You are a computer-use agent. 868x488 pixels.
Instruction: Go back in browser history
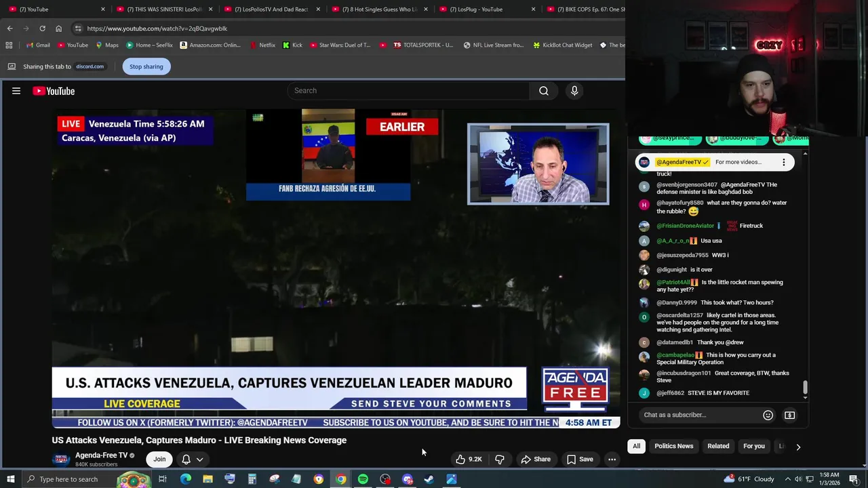[9, 28]
